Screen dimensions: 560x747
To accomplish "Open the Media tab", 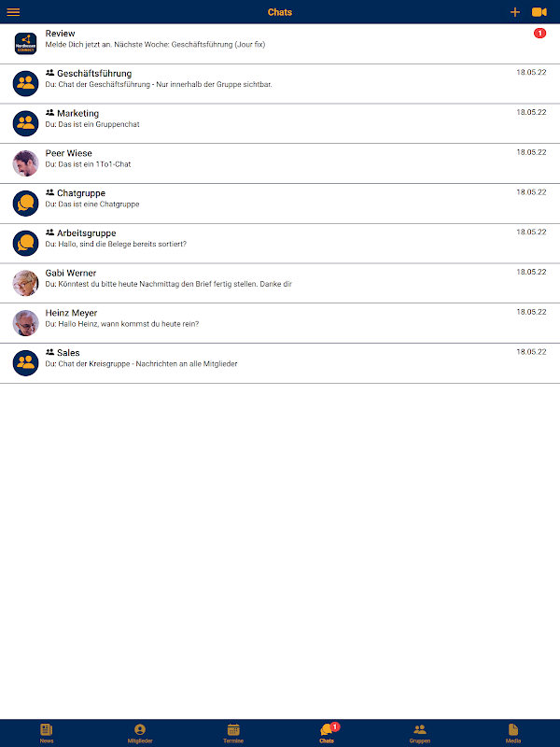I will click(512, 733).
